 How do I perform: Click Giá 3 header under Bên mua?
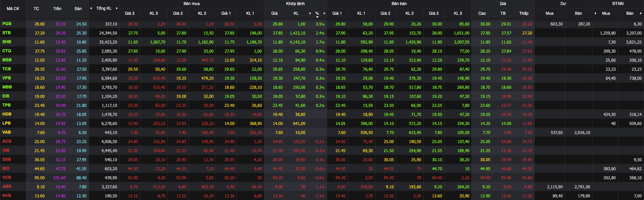pyautogui.click(x=129, y=13)
